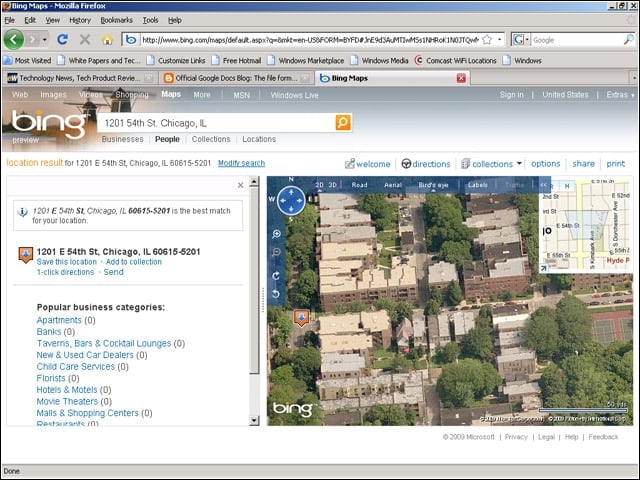Screen dimensions: 640x480
Task: Pan the map right with the compass arrow
Action: point(300,200)
